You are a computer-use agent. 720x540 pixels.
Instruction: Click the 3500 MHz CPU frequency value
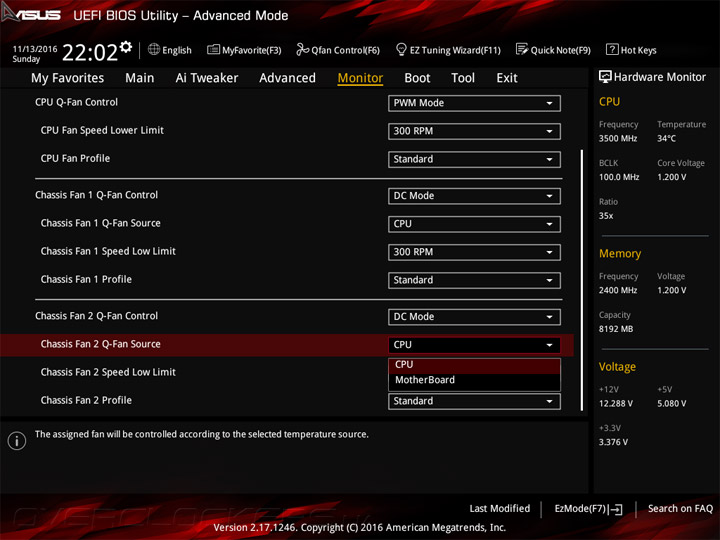click(x=618, y=138)
